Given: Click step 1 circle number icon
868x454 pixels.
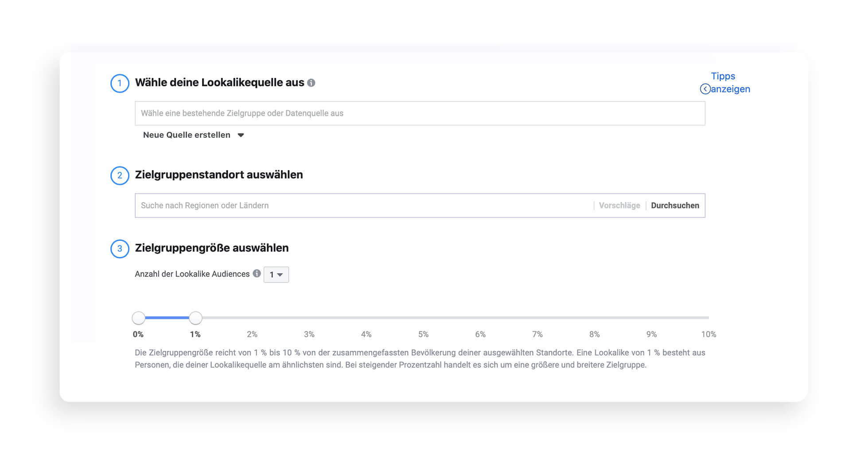Looking at the screenshot, I should click(x=120, y=83).
